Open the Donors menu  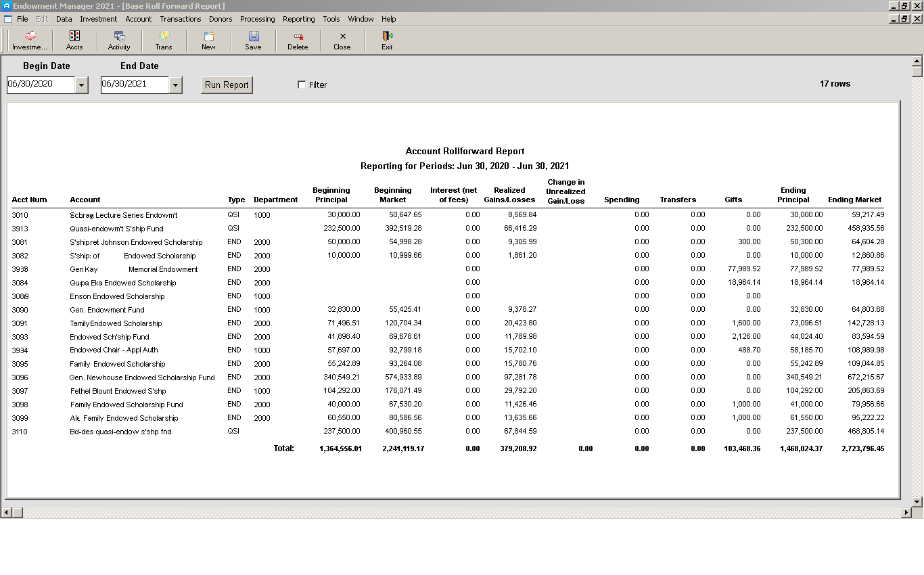(221, 19)
